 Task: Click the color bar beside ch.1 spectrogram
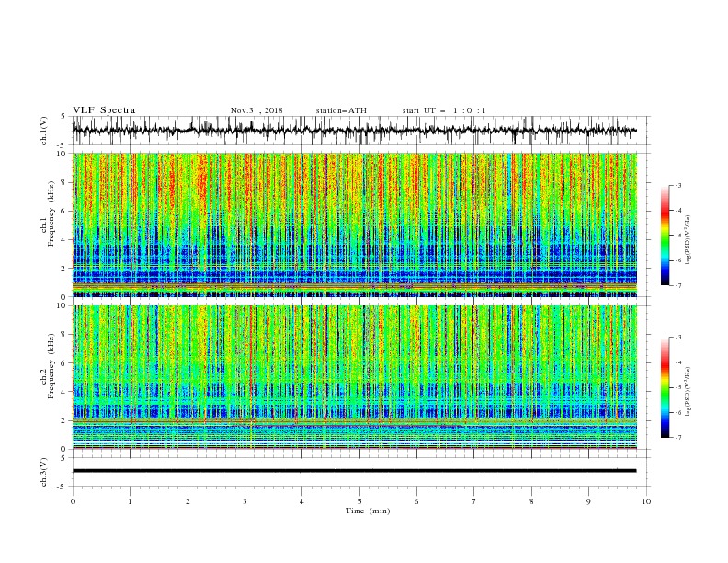(665, 236)
